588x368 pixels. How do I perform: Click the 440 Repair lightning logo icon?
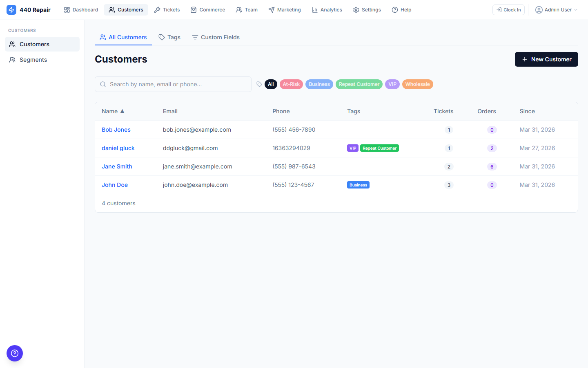click(11, 9)
